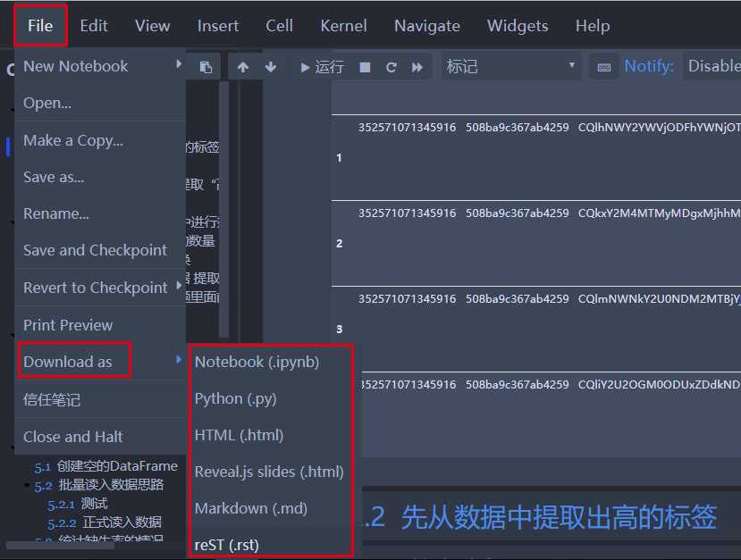Click the restart and run all icon

[417, 66]
